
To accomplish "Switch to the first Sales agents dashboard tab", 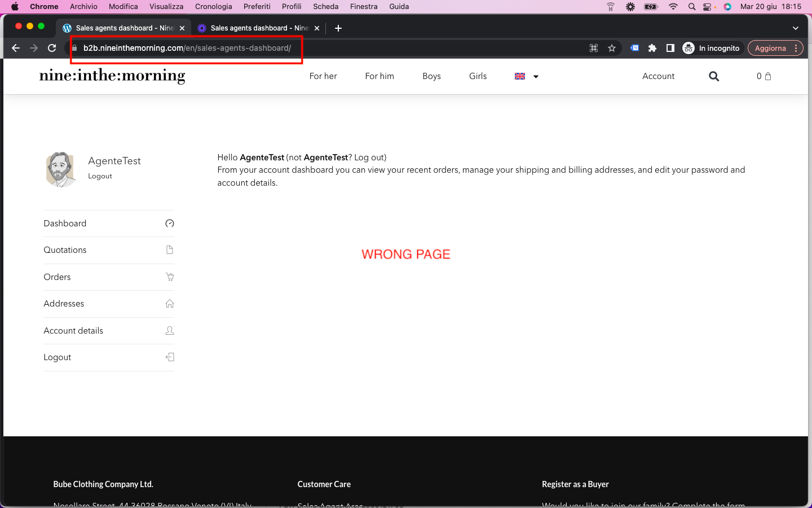I will tap(123, 28).
